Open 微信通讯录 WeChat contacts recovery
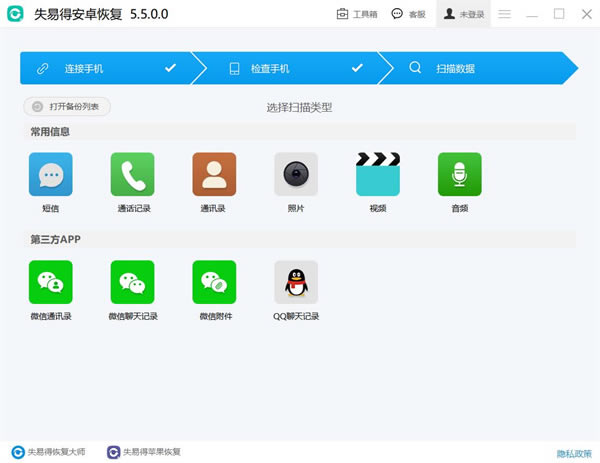Viewport: 600px width, 463px height. point(50,282)
